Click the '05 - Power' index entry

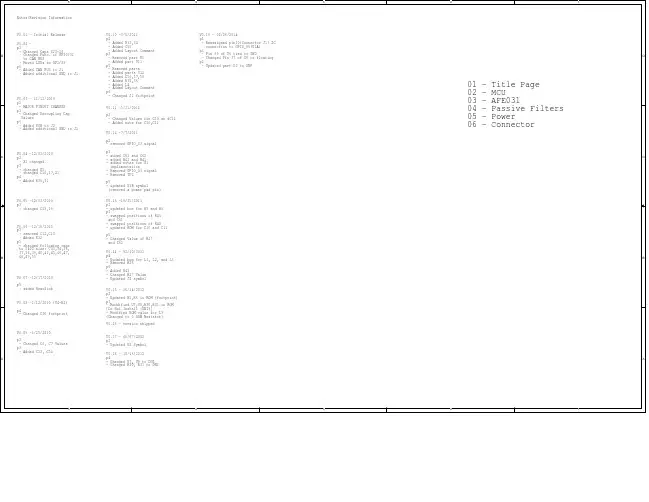pos(490,117)
